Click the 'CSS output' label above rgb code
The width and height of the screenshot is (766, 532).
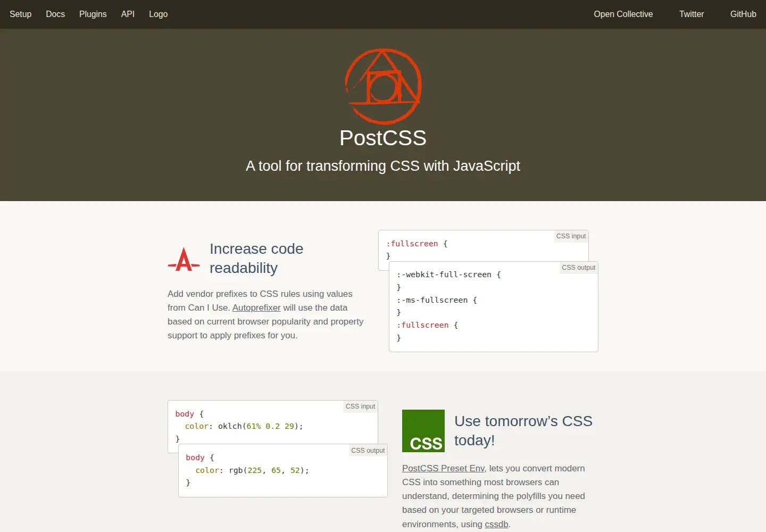(x=368, y=451)
